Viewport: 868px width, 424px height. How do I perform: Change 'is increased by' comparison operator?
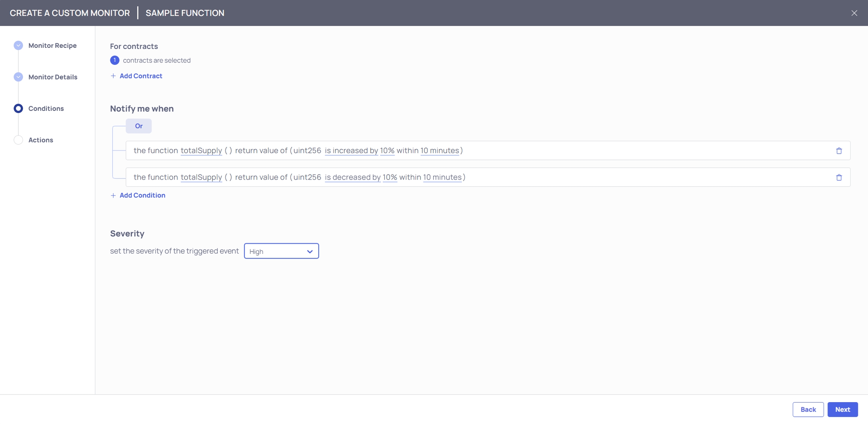click(351, 151)
